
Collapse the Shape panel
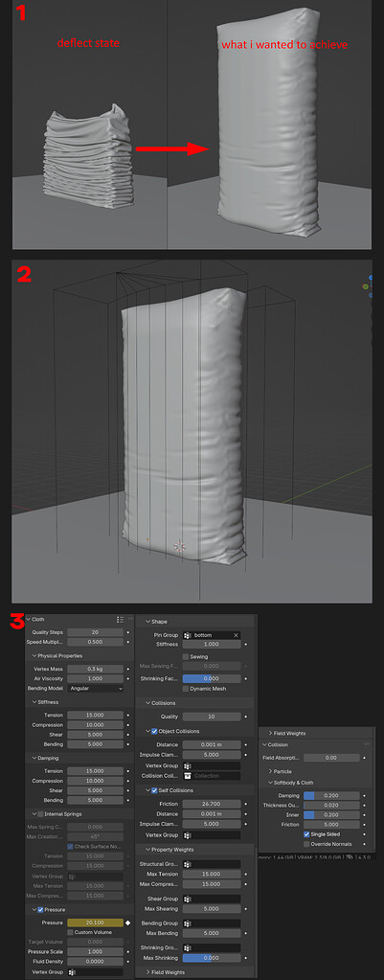click(x=147, y=622)
